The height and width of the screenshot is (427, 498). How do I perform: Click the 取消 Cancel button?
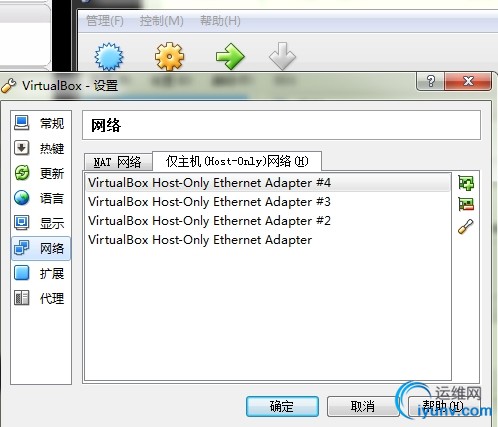363,406
